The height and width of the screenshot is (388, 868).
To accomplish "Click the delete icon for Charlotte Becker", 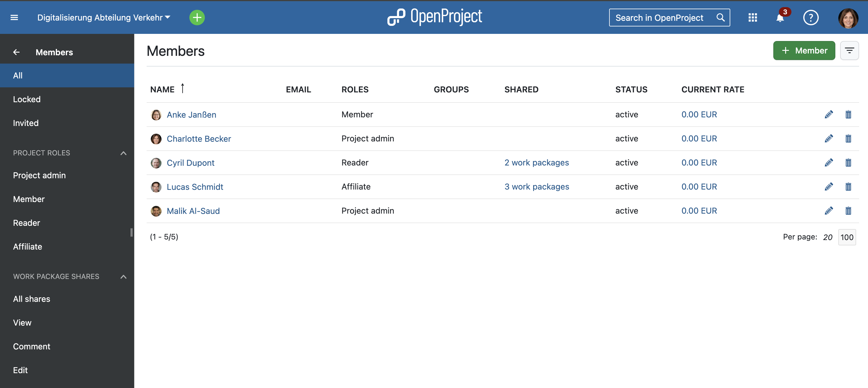I will point(848,138).
